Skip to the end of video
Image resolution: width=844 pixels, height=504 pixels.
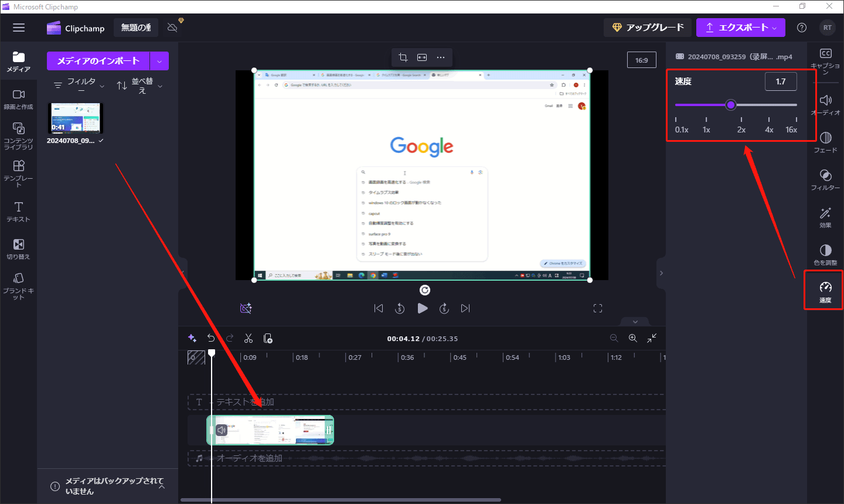pos(465,308)
